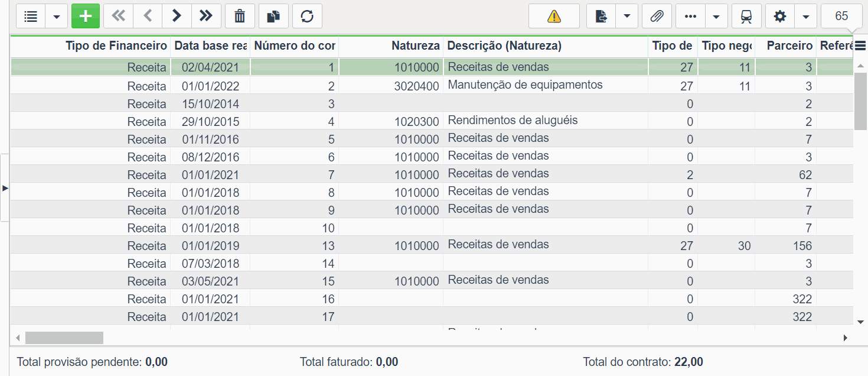Screen dimensions: 868x376
Task: Click date cell 29/10/2015
Action: (x=210, y=122)
